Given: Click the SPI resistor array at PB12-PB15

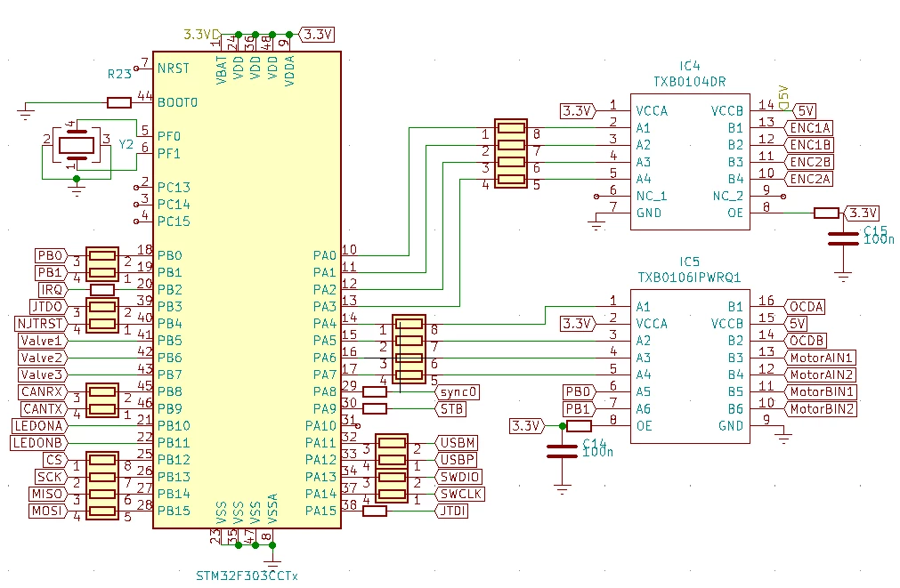Looking at the screenshot, I should point(102,486).
